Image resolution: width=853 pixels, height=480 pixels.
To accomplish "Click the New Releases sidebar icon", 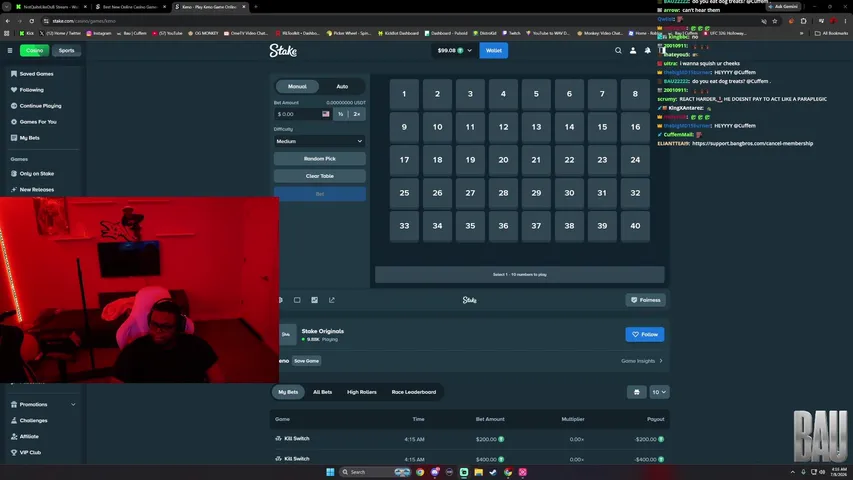I will 14,189.
